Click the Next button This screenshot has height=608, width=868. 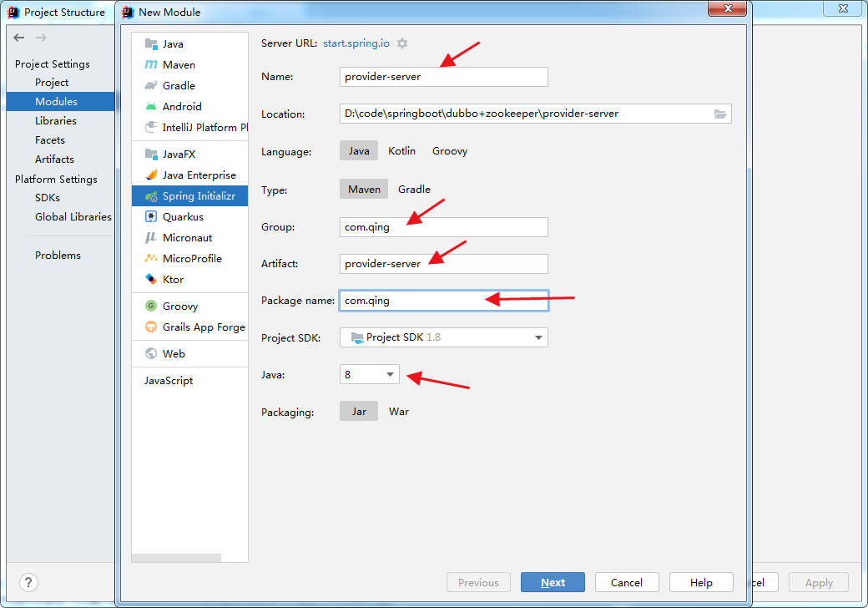coord(553,583)
